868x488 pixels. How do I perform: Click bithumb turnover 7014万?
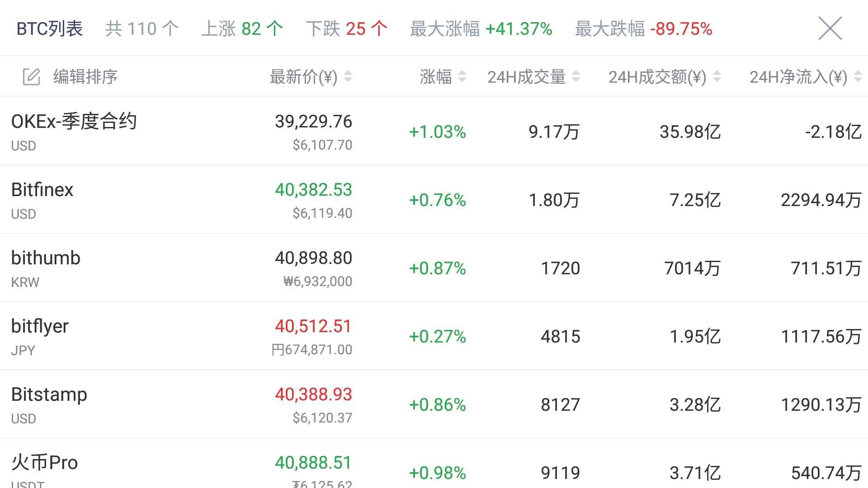(x=693, y=268)
